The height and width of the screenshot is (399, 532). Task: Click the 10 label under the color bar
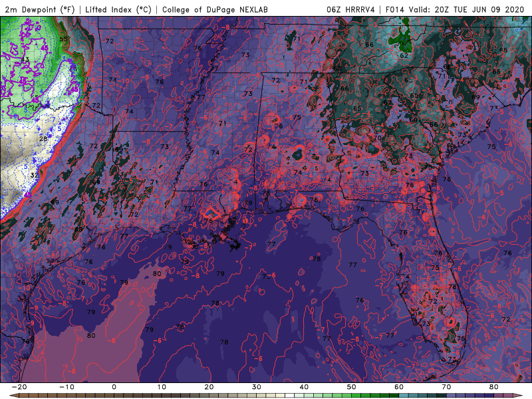pos(162,387)
